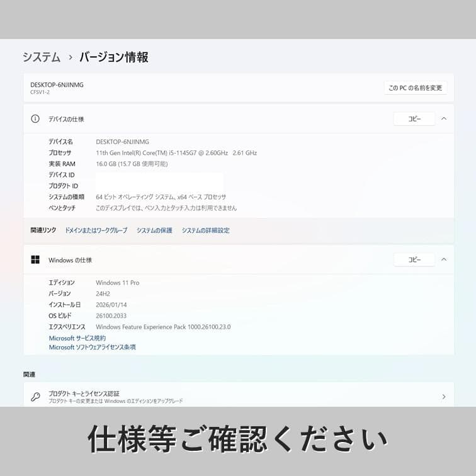
Task: Click the バージョン情報 breadcrumb title
Action: point(114,57)
